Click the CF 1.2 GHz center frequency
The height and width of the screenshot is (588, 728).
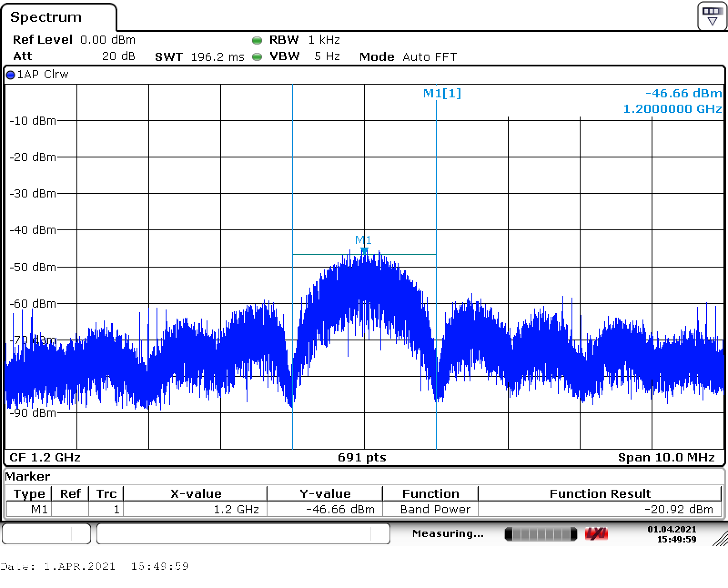pos(45,457)
